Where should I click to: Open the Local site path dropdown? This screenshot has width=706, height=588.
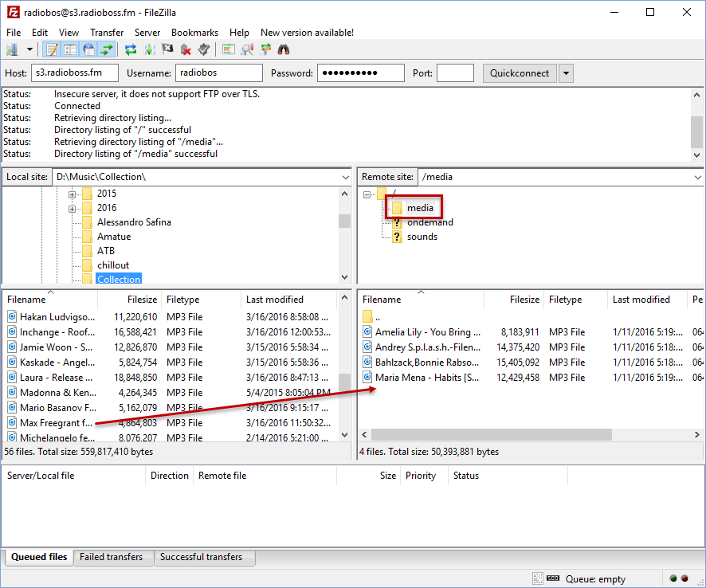click(345, 177)
